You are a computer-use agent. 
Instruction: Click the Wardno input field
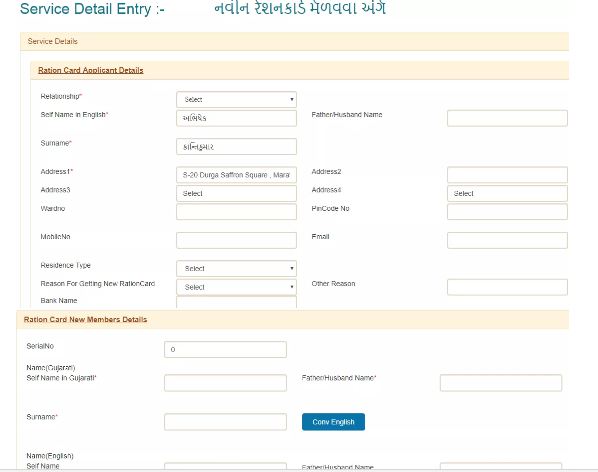point(236,212)
